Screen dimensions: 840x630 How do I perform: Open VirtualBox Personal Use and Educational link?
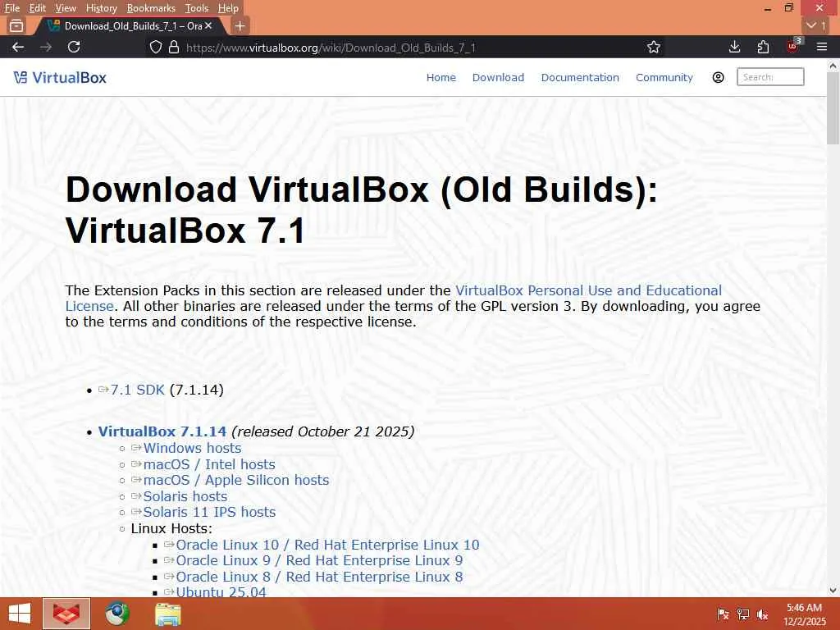pyautogui.click(x=588, y=290)
